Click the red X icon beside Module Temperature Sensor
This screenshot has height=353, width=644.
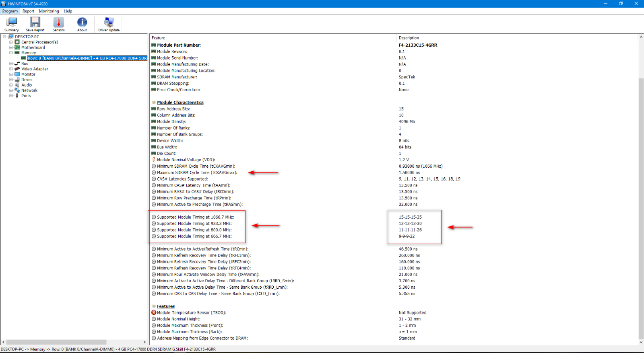154,312
